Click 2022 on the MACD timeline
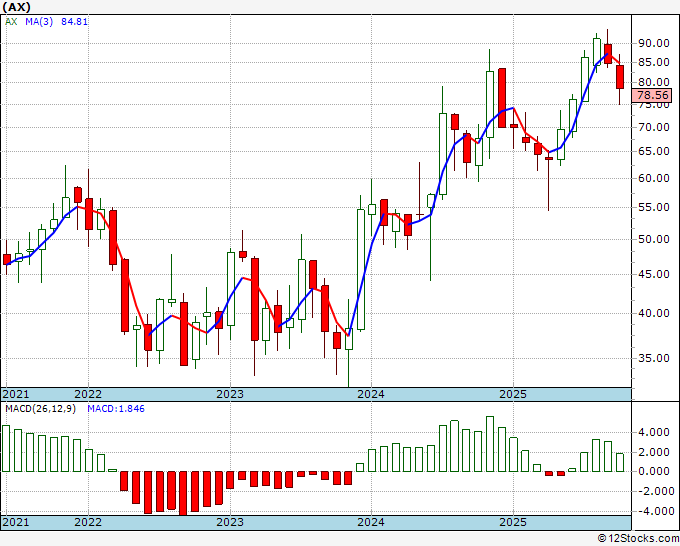 point(88,522)
